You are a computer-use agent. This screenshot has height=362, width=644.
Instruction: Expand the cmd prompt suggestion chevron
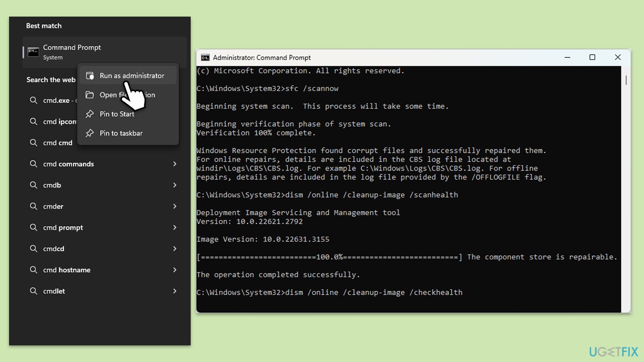(175, 227)
